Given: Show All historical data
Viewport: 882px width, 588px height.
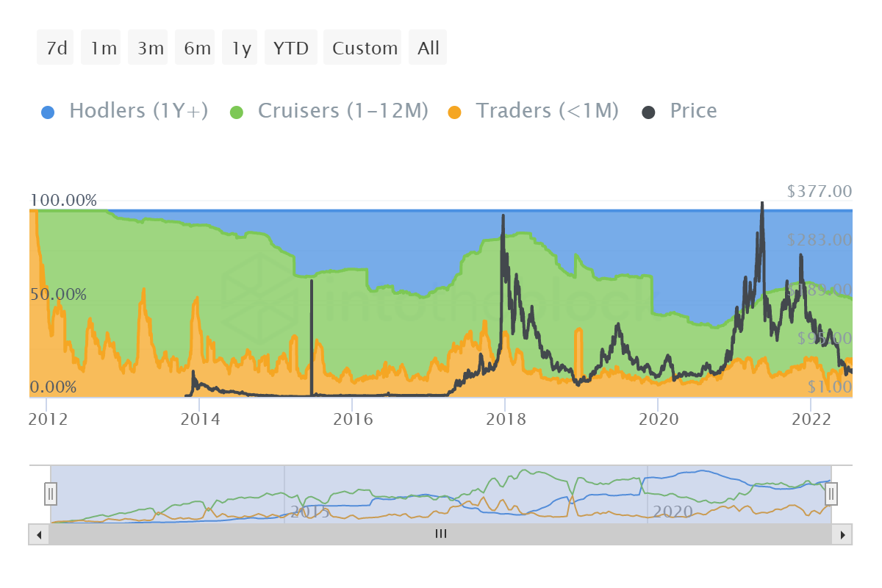Looking at the screenshot, I should coord(429,49).
